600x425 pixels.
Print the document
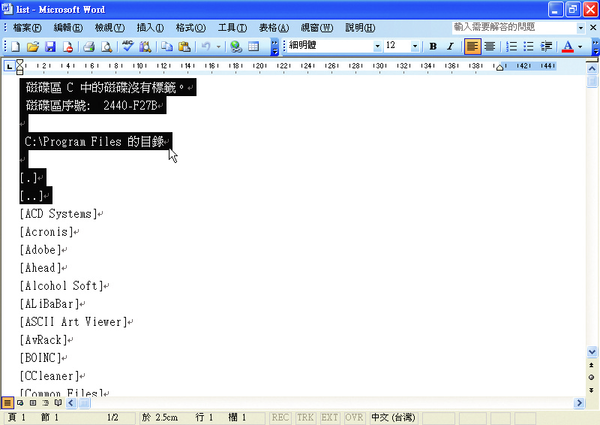tap(89, 47)
